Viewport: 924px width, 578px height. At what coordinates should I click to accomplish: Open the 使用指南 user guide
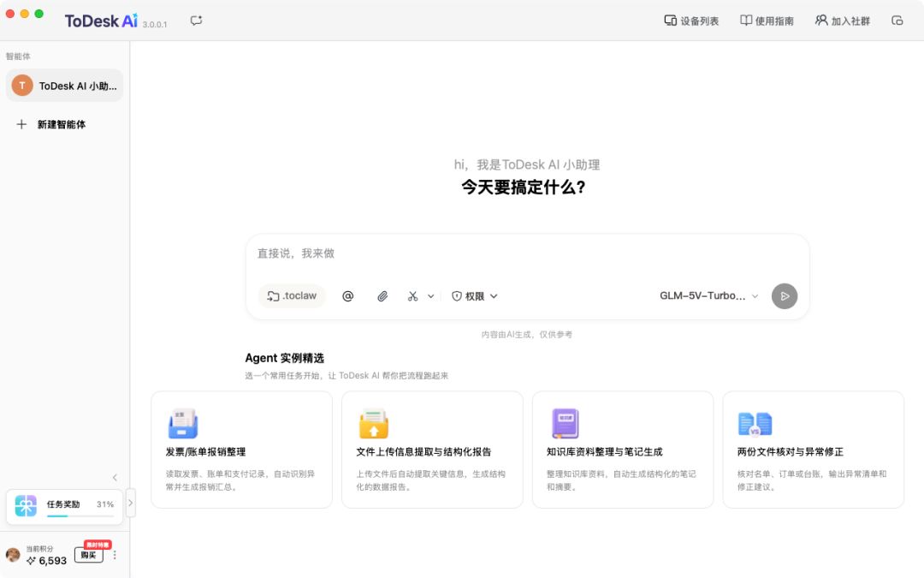click(x=767, y=21)
